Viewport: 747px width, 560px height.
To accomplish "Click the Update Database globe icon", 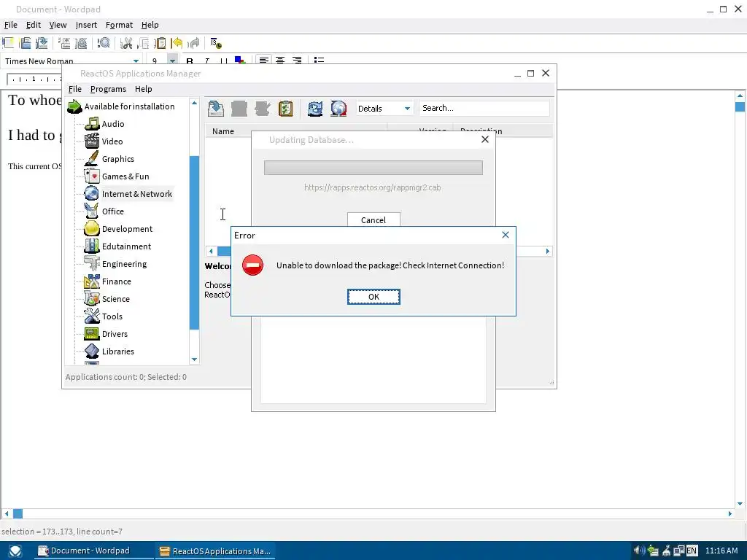I will (x=338, y=109).
